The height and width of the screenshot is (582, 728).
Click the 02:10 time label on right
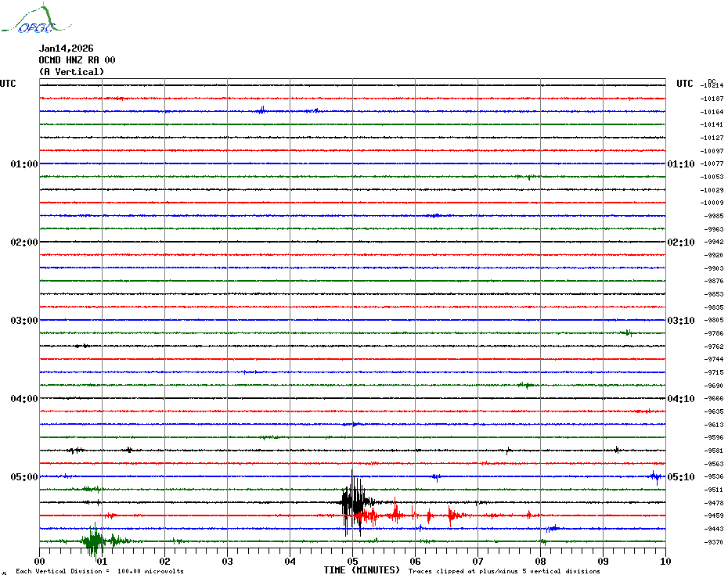coord(680,242)
